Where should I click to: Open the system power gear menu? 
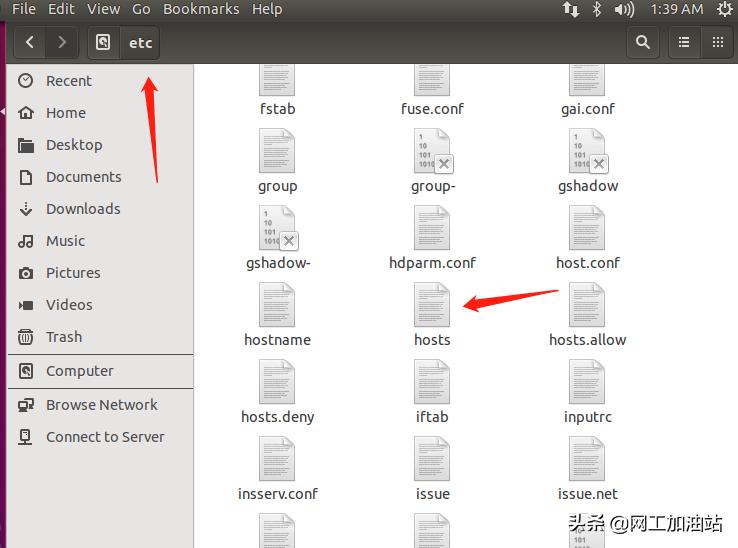(725, 9)
